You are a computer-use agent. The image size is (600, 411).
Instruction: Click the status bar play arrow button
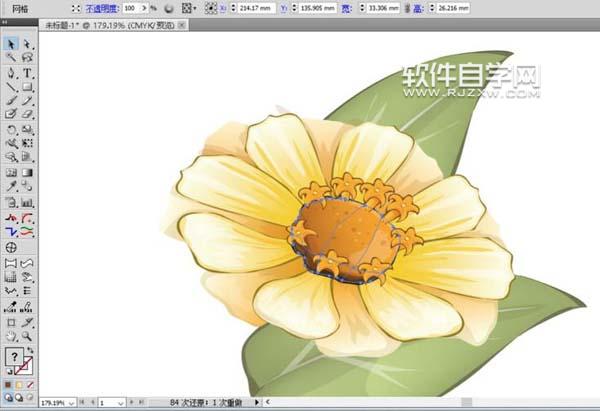point(257,402)
